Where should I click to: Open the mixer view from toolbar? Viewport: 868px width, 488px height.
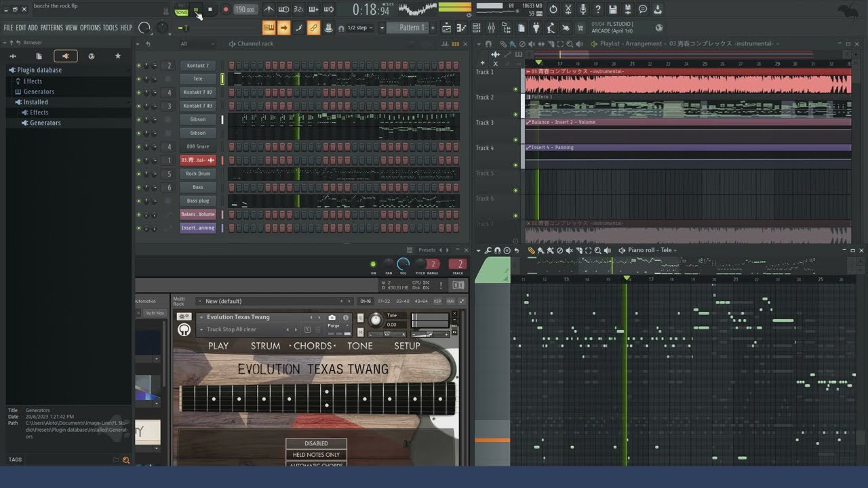pyautogui.click(x=492, y=28)
